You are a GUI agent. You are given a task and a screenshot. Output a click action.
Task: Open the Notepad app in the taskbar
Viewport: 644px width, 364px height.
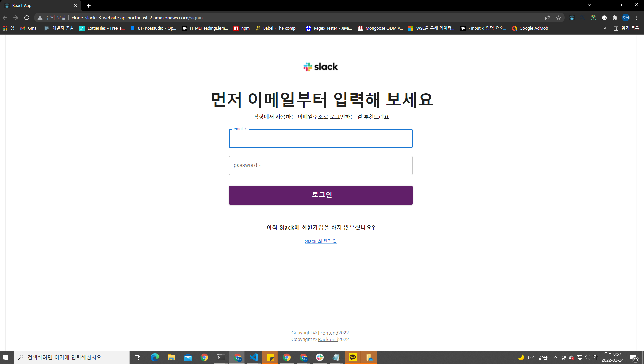pos(336,357)
